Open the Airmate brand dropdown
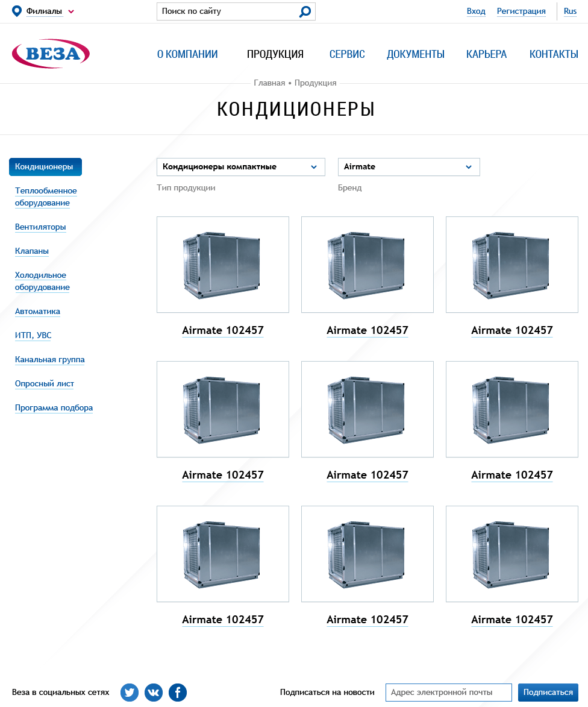Viewport: 588px width, 707px height. pos(408,167)
